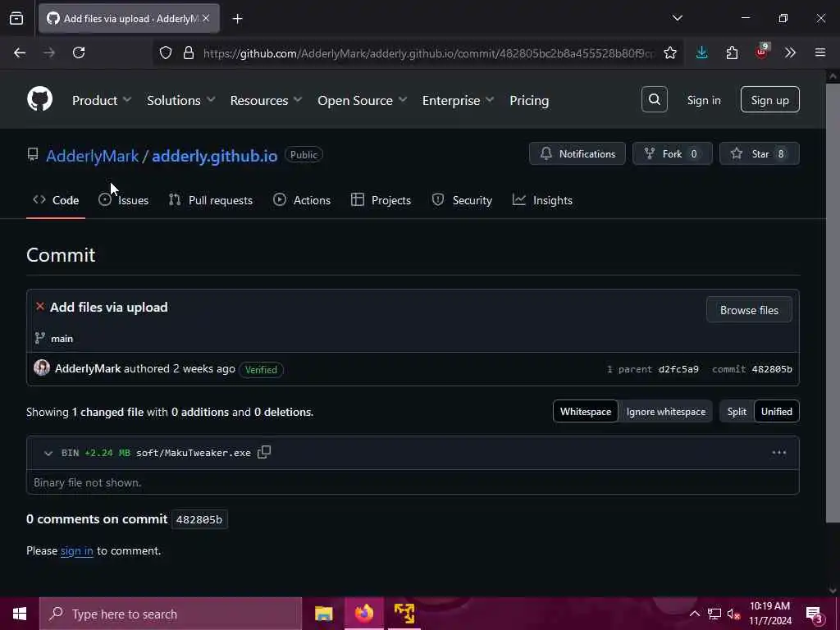The height and width of the screenshot is (630, 840).
Task: Click the 'sign in' to comment link
Action: pos(76,550)
